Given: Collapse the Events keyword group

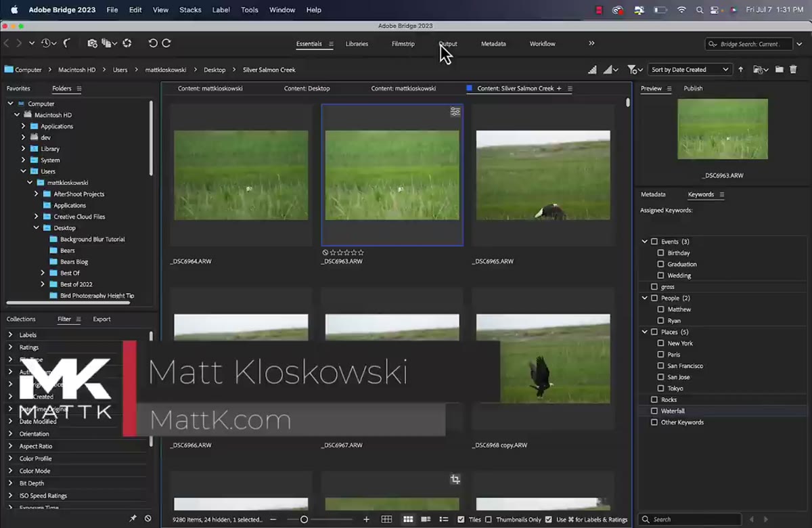Looking at the screenshot, I should click(x=645, y=242).
